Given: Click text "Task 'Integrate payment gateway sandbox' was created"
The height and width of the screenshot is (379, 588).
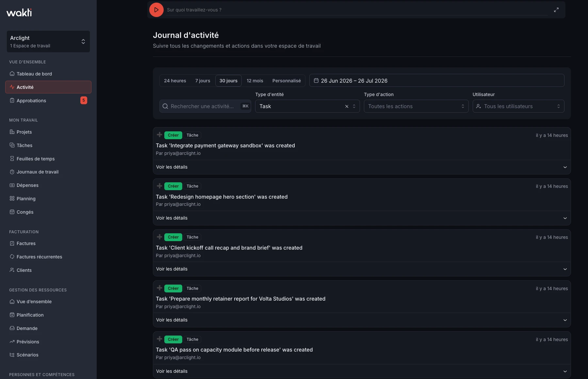Looking at the screenshot, I should click(225, 145).
